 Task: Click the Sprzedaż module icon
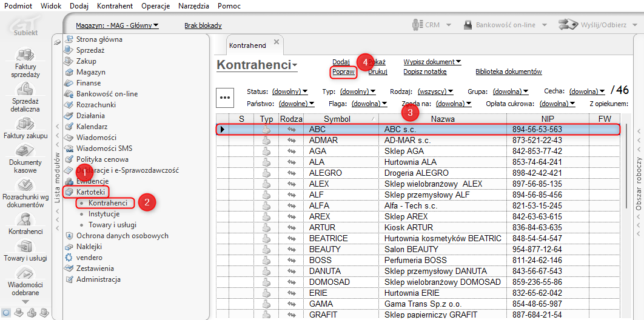pyautogui.click(x=69, y=50)
